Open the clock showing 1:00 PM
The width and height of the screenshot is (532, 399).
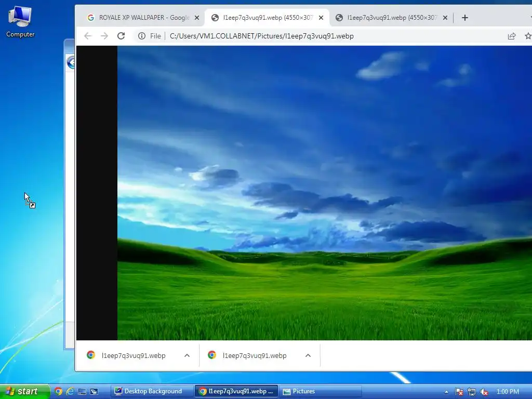pyautogui.click(x=508, y=392)
